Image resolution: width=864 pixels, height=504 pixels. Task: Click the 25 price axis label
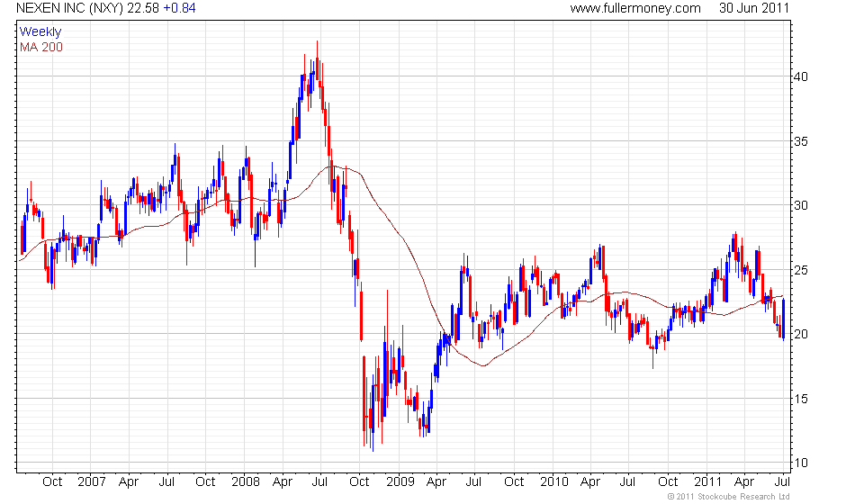(801, 270)
